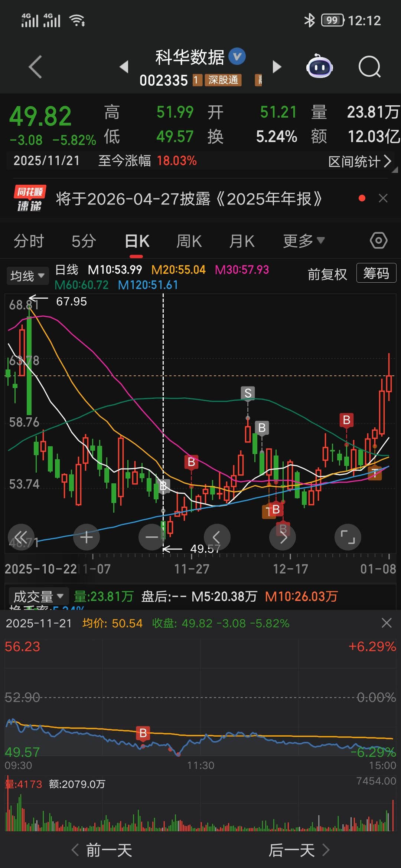Open the AI robot assistant
Screen dimensions: 401x868
coord(319,66)
